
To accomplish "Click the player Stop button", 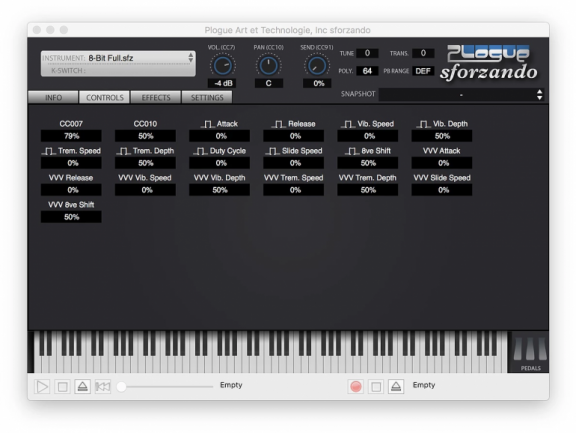I will coord(62,387).
